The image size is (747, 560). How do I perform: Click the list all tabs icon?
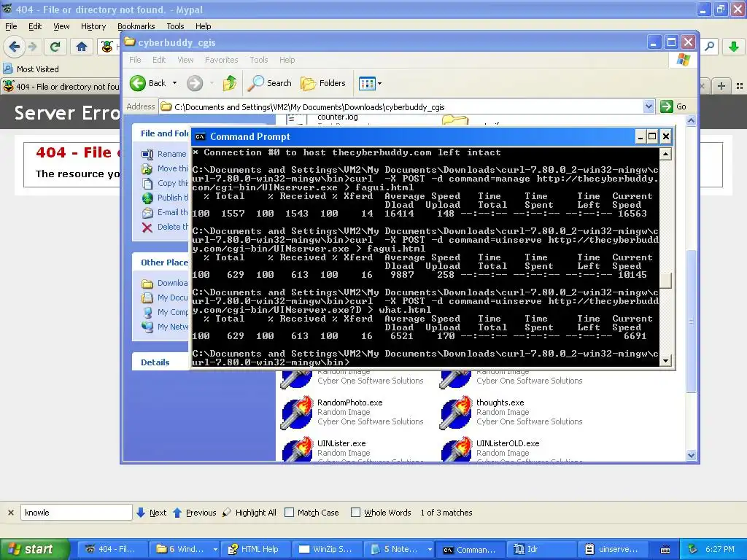tap(740, 86)
